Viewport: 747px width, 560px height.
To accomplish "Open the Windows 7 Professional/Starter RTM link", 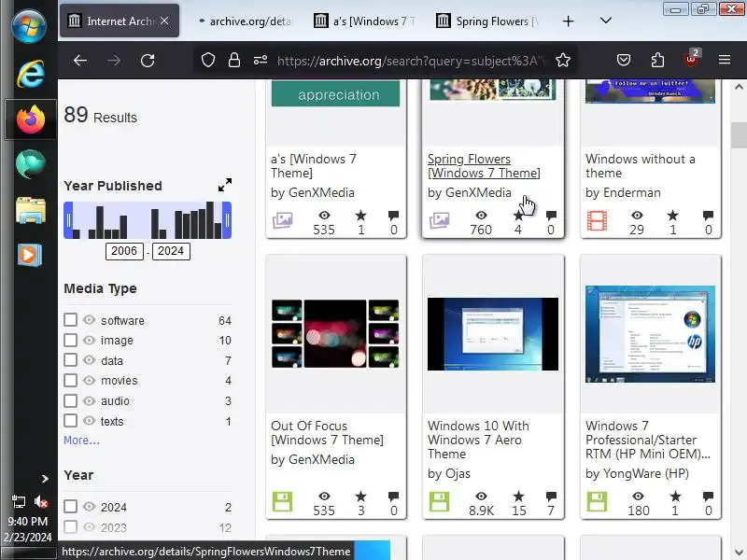I will [647, 440].
